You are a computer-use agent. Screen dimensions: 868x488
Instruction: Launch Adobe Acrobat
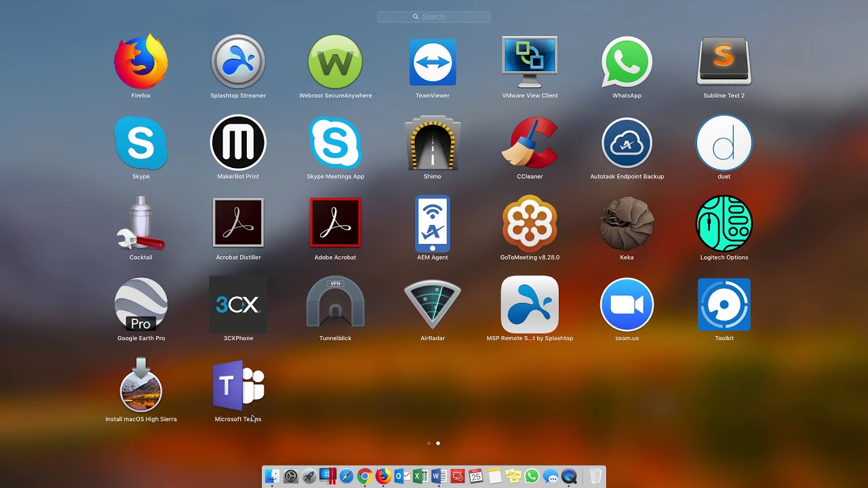(335, 223)
